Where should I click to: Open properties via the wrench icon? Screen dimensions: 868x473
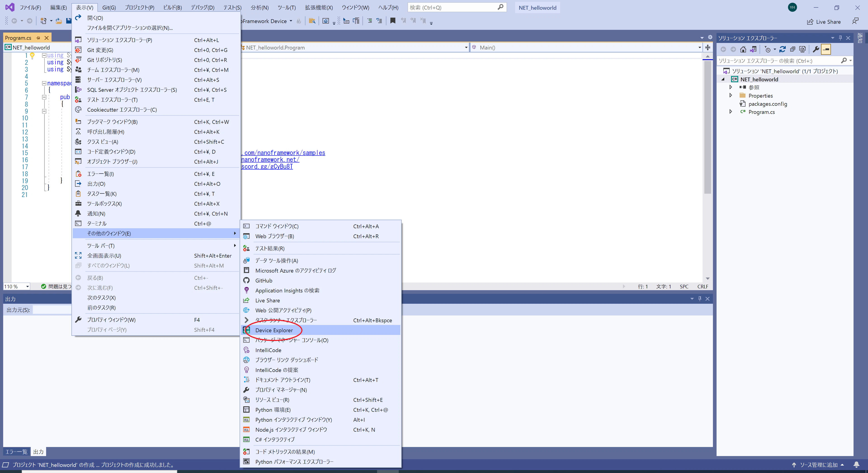pyautogui.click(x=816, y=49)
